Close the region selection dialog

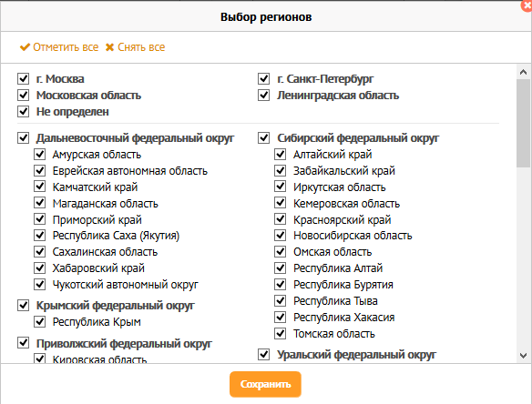click(527, 5)
